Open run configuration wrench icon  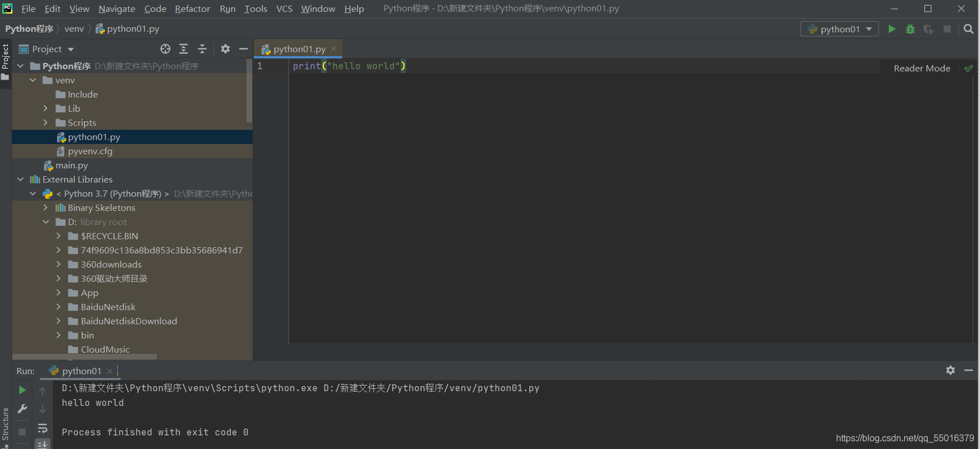click(x=22, y=409)
